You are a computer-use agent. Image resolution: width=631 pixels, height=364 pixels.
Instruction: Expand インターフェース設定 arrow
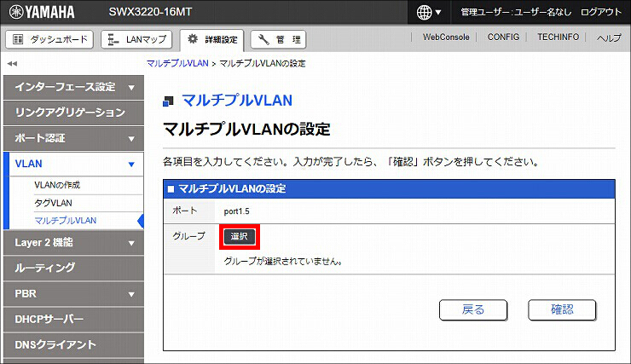[x=131, y=87]
